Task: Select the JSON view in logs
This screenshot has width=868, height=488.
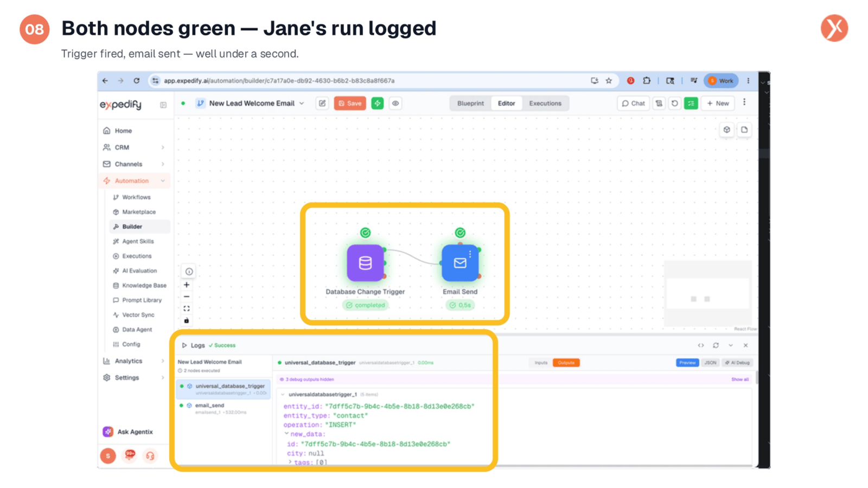Action: [x=710, y=363]
